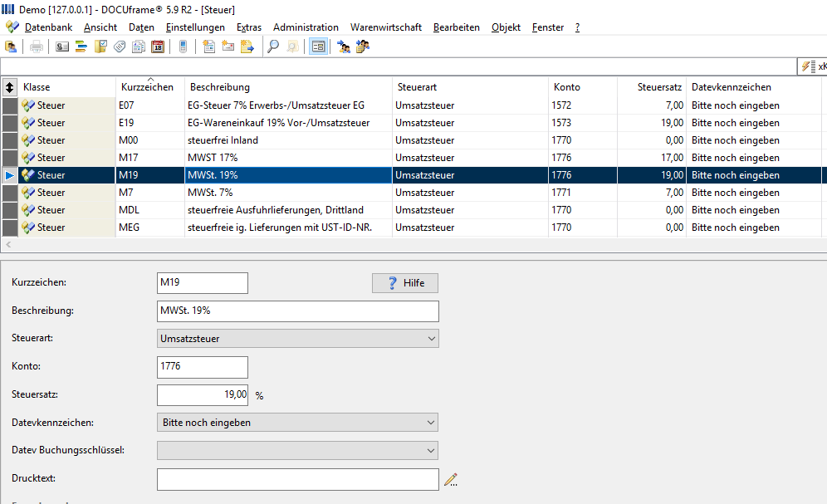The height and width of the screenshot is (504, 827).
Task: Click the Kurzzeichen input field
Action: (203, 283)
